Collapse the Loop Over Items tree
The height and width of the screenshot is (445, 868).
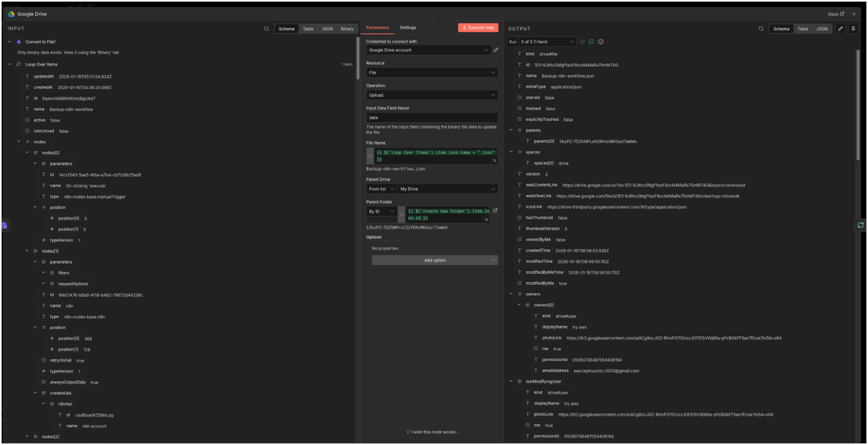[x=10, y=64]
